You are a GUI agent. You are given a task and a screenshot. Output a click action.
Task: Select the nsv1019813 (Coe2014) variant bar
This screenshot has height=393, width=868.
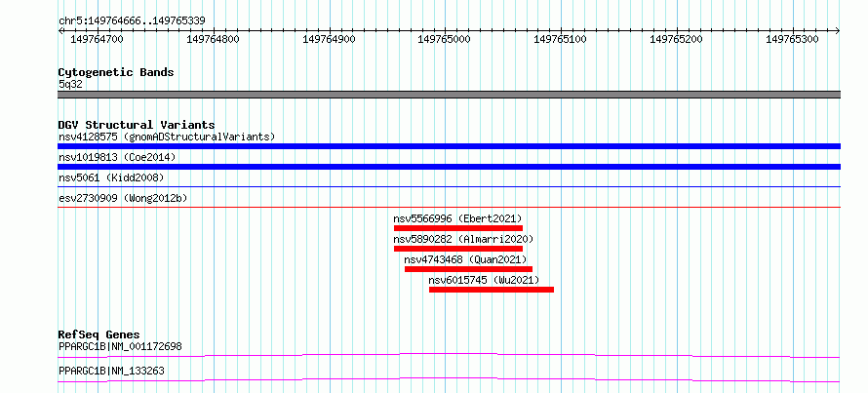coord(449,167)
